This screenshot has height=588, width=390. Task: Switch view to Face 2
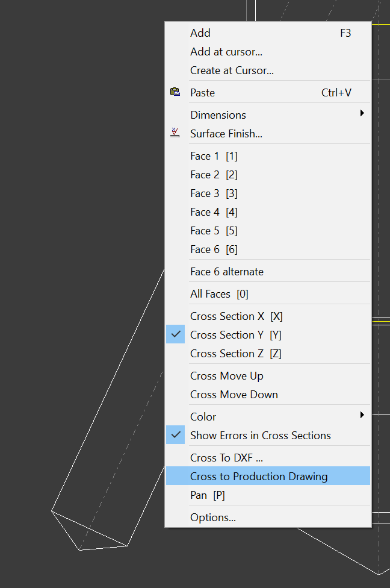tap(268, 175)
